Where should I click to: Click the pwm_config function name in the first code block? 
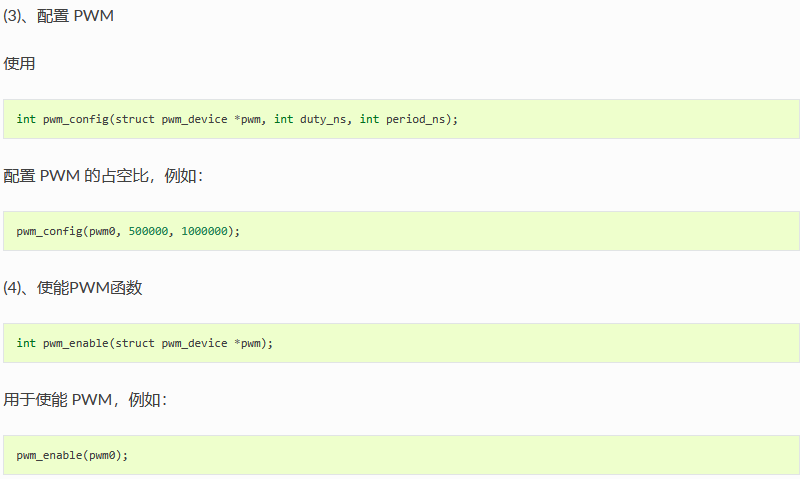(x=76, y=119)
